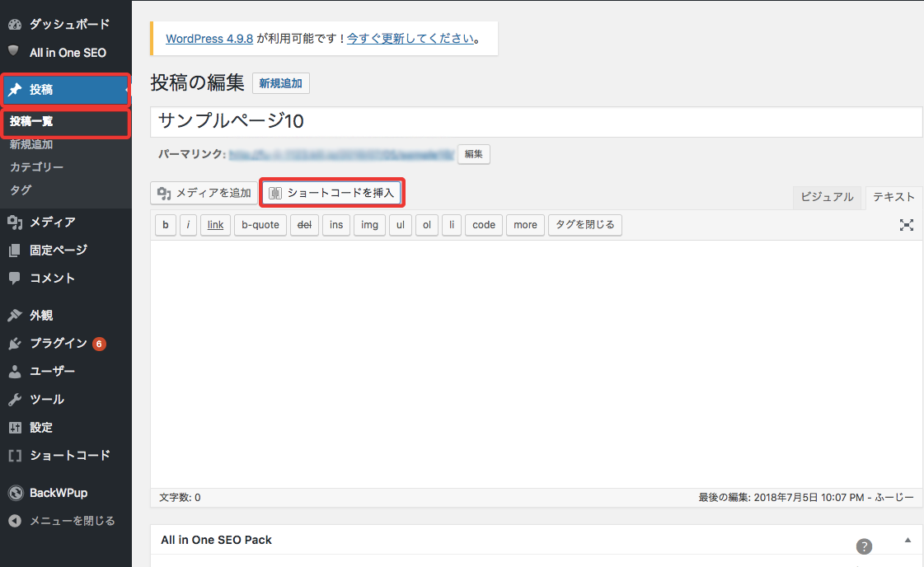Click the post title input field
This screenshot has width=924, height=567.
[536, 121]
